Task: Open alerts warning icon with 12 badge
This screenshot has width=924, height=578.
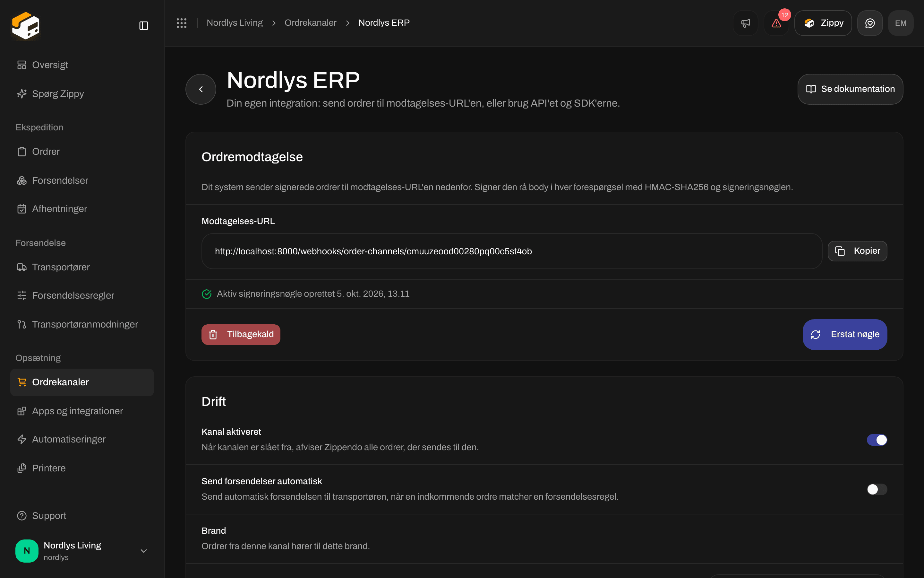Action: tap(776, 23)
